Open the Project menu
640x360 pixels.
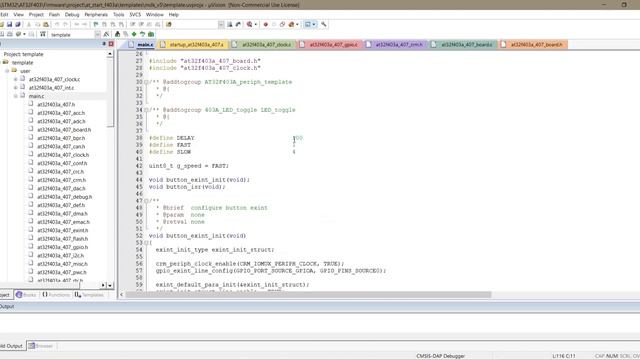(36, 15)
